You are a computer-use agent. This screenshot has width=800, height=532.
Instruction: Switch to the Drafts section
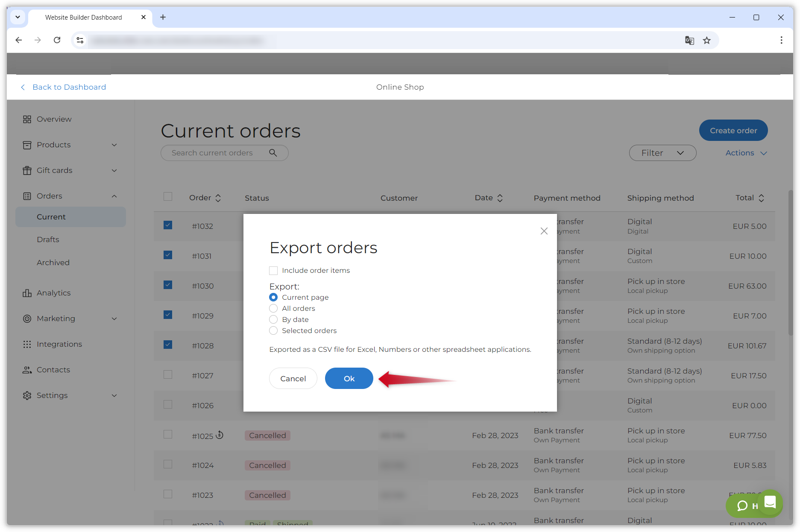click(48, 240)
